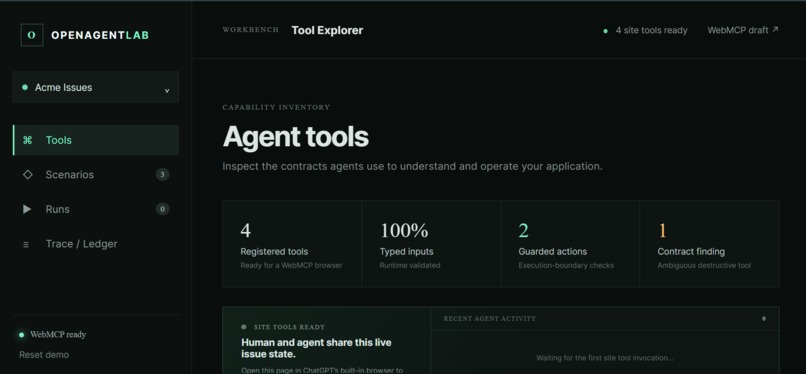Screen dimensions: 806x374
Task: Open the WebMCP draft external link
Action: [x=743, y=30]
